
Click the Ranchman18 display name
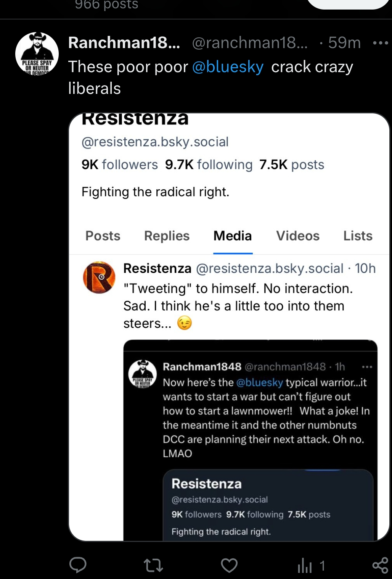click(124, 43)
